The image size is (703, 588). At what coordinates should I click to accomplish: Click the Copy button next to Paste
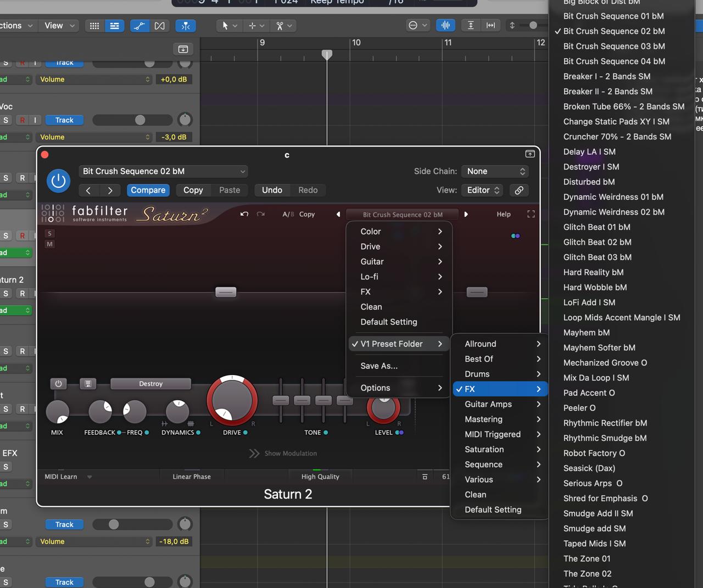click(x=193, y=190)
